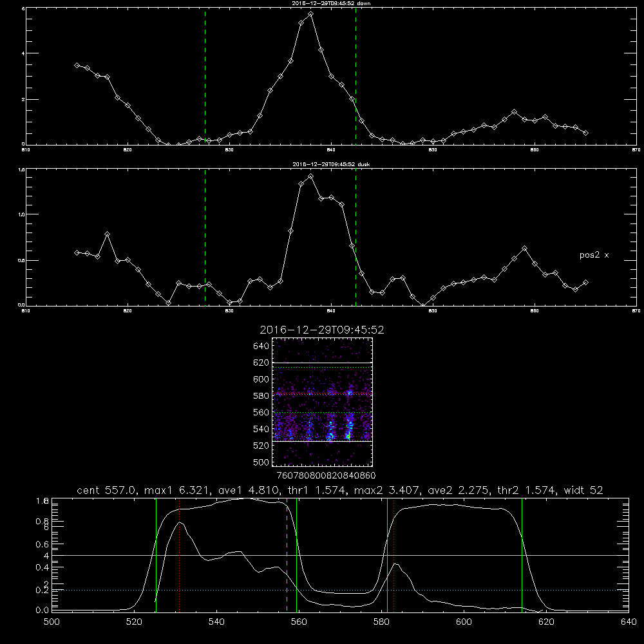Click the '500' y-axis label beside spectrogram
Image resolution: width=644 pixels, height=644 pixels.
click(x=261, y=462)
